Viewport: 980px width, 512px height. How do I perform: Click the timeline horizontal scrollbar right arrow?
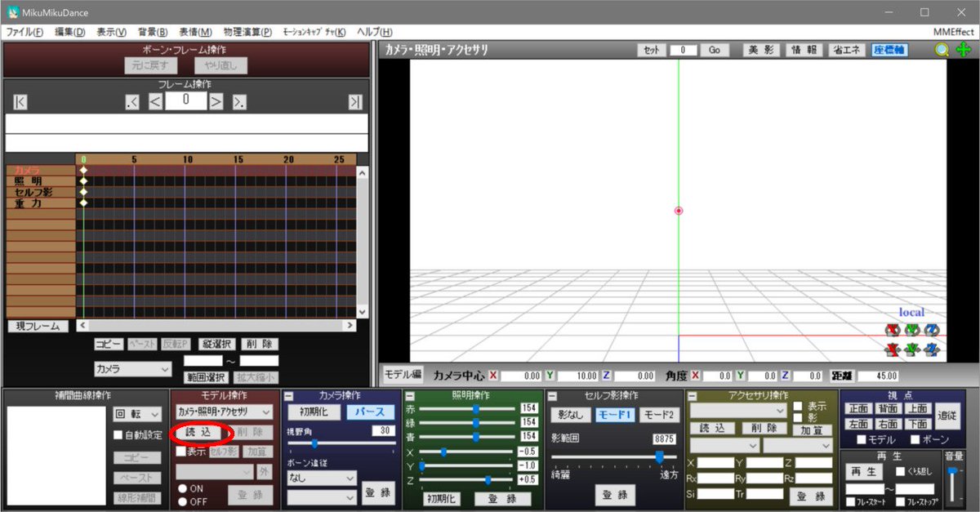[x=350, y=325]
